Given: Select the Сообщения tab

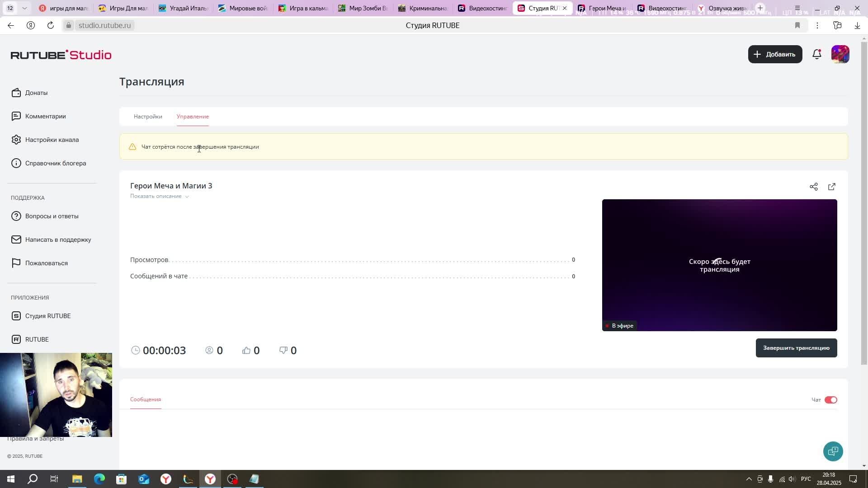Looking at the screenshot, I should click(x=146, y=399).
